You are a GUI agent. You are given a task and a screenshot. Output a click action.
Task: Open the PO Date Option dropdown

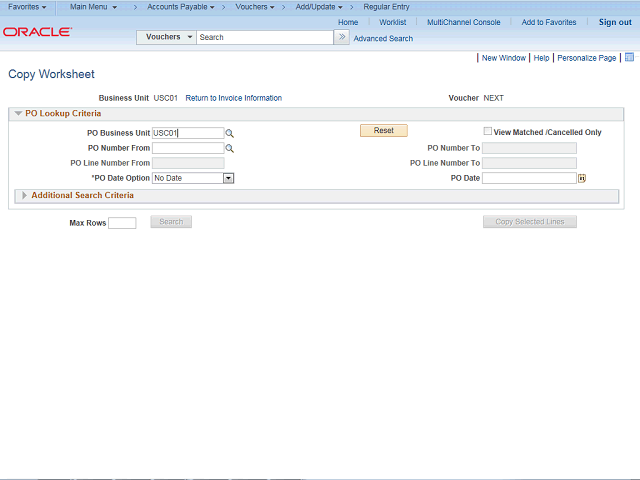point(228,178)
